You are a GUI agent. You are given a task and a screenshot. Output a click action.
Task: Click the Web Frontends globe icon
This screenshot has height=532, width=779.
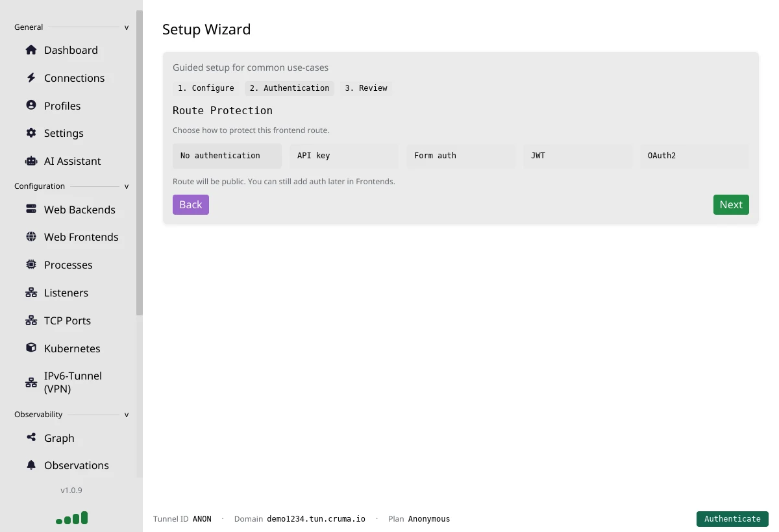click(31, 237)
